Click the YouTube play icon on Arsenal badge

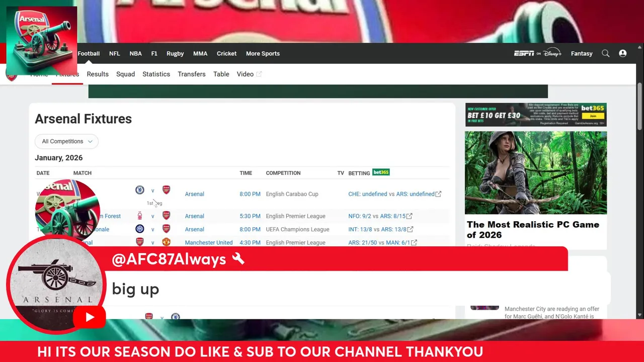90,317
